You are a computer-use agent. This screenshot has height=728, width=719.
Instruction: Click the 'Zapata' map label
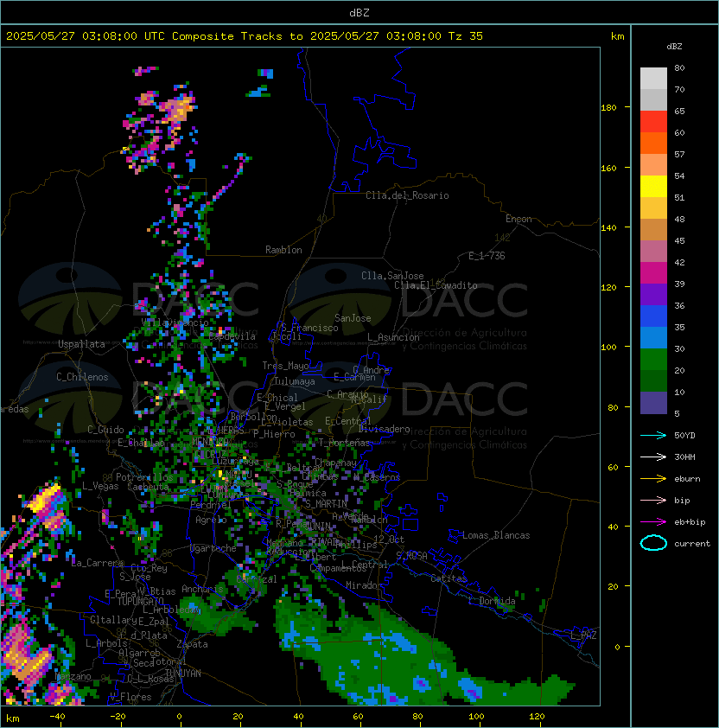point(192,644)
